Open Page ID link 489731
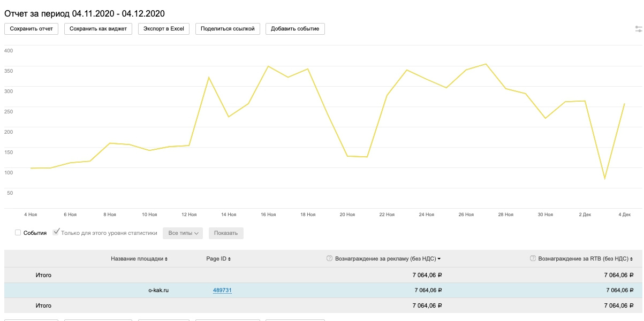644x321 pixels. 222,291
